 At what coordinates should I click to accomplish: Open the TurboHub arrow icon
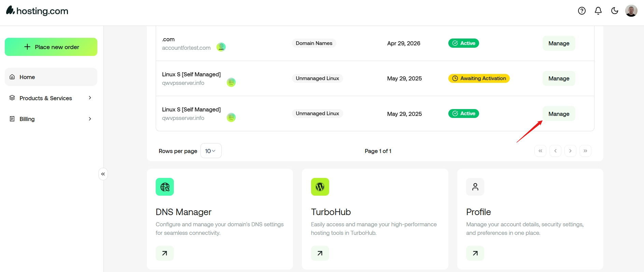pyautogui.click(x=320, y=253)
